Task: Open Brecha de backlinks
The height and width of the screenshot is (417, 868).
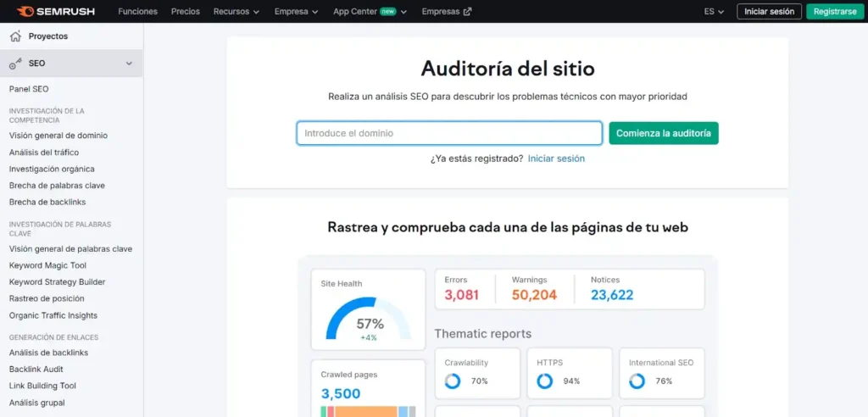Action: (47, 202)
